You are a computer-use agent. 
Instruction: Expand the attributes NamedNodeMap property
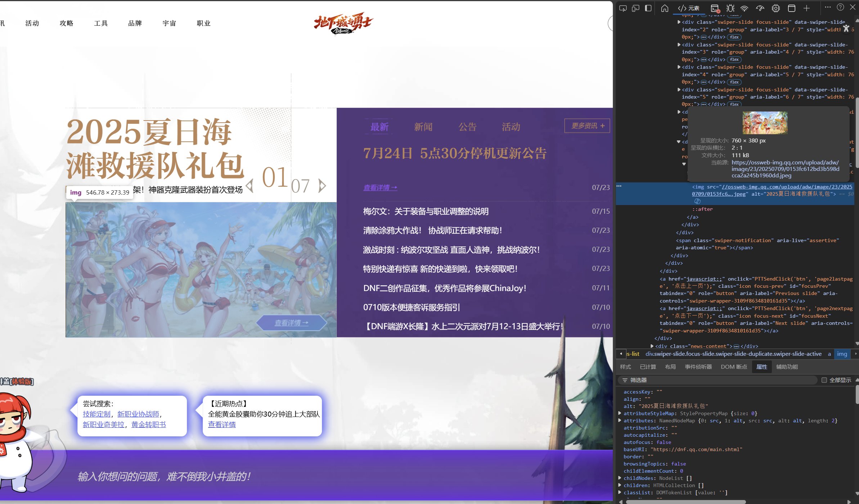pos(620,420)
